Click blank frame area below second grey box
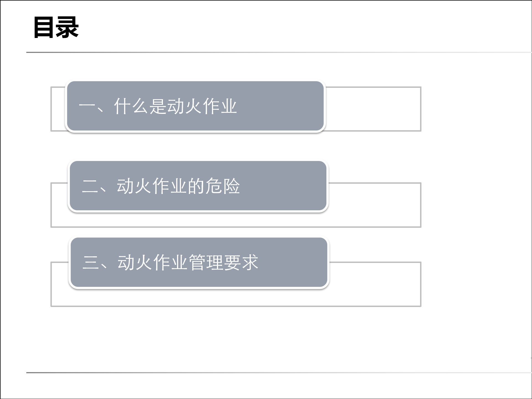Viewport: 532px width, 399px height. pos(236,219)
